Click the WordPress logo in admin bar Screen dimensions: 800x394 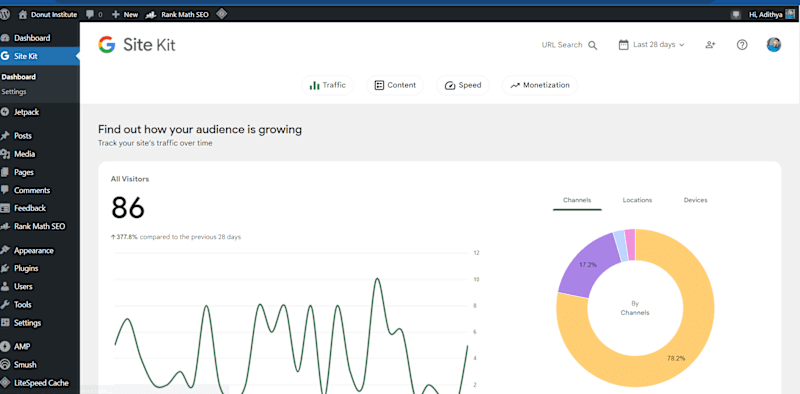5,14
